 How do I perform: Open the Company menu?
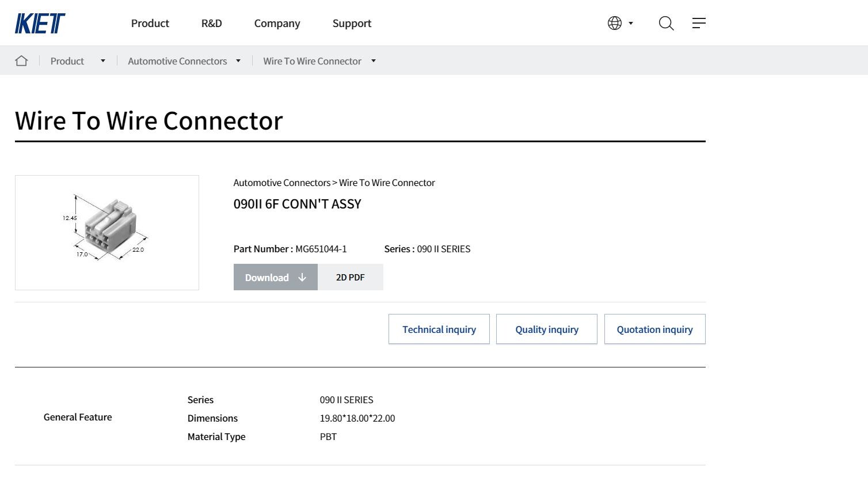[277, 24]
